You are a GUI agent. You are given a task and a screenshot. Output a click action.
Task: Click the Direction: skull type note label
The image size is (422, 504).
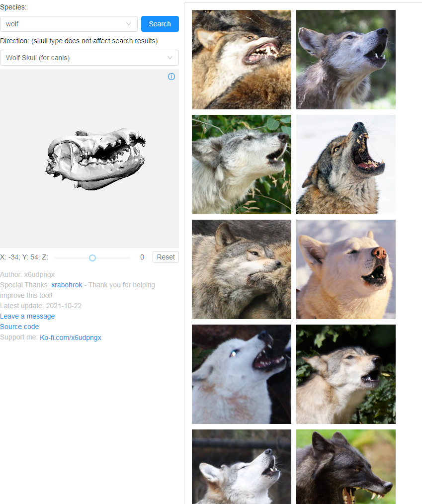(x=79, y=41)
